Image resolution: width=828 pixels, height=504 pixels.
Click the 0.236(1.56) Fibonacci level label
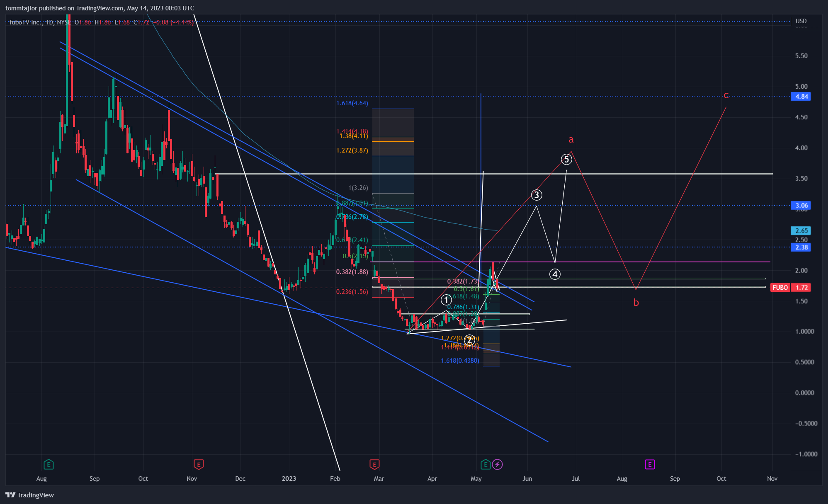(x=352, y=292)
